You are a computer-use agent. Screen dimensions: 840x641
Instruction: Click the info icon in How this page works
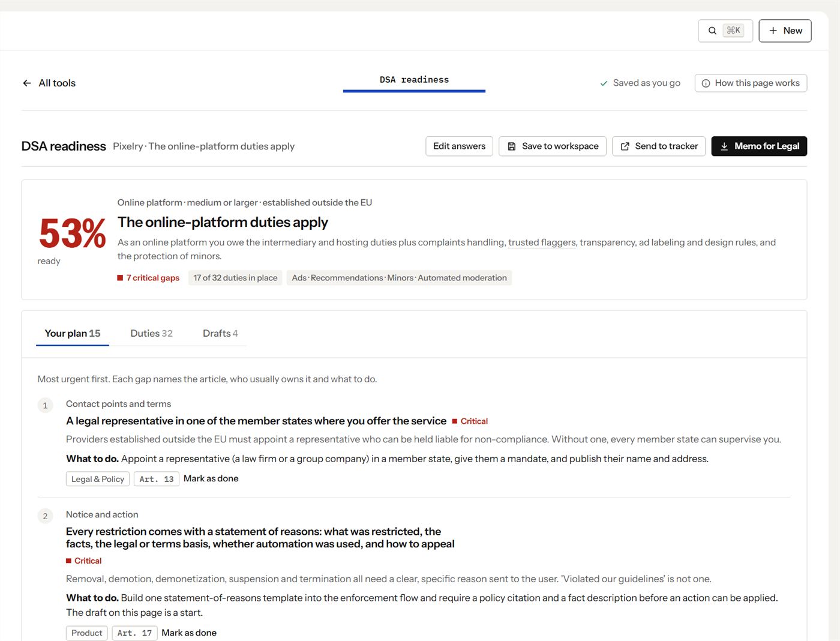pyautogui.click(x=706, y=83)
